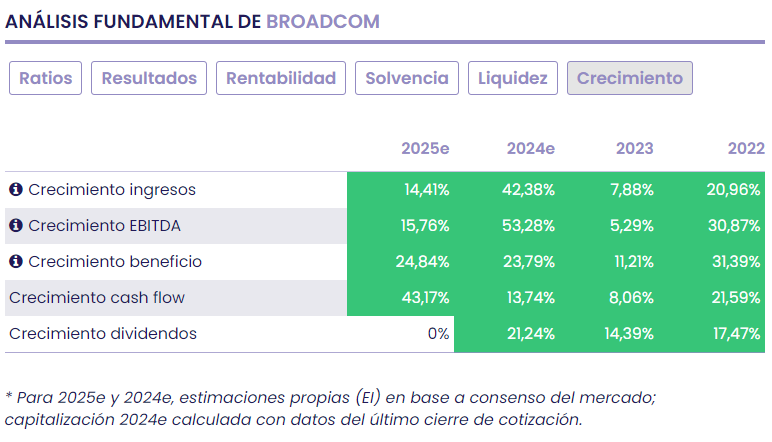Click the Crecimiento cash flow row label
Screen dimensions: 772x442
pyautogui.click(x=97, y=298)
